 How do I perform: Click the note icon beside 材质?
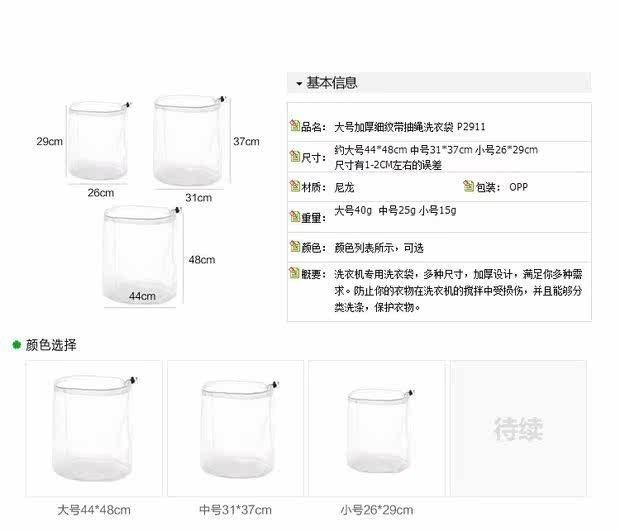point(295,186)
